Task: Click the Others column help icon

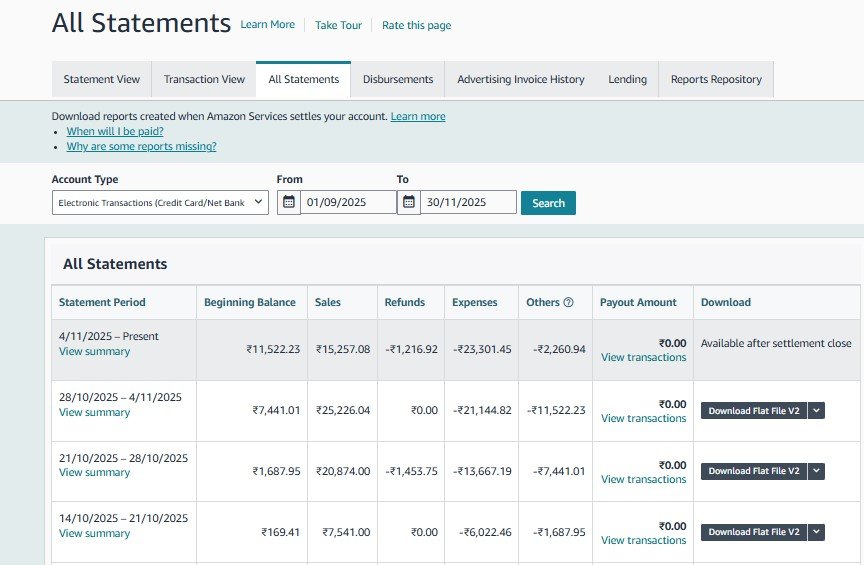Action: point(569,302)
